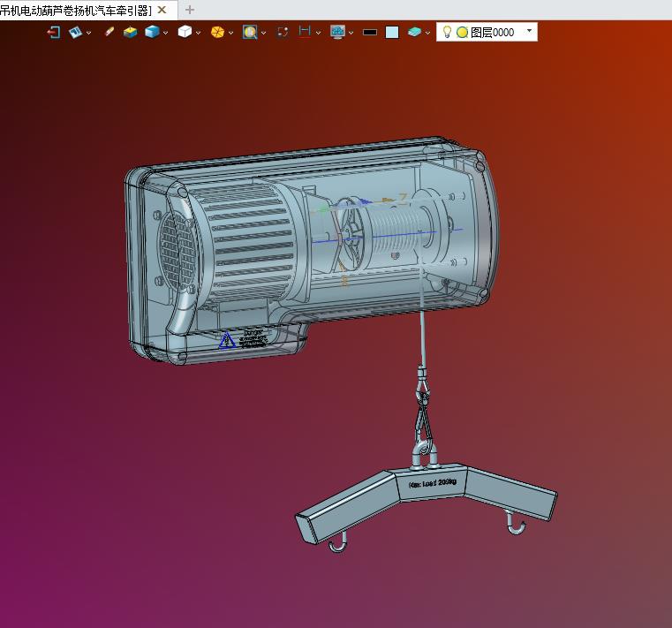
Task: Click the pencil-shaped icon in the toolbar
Action: [109, 32]
